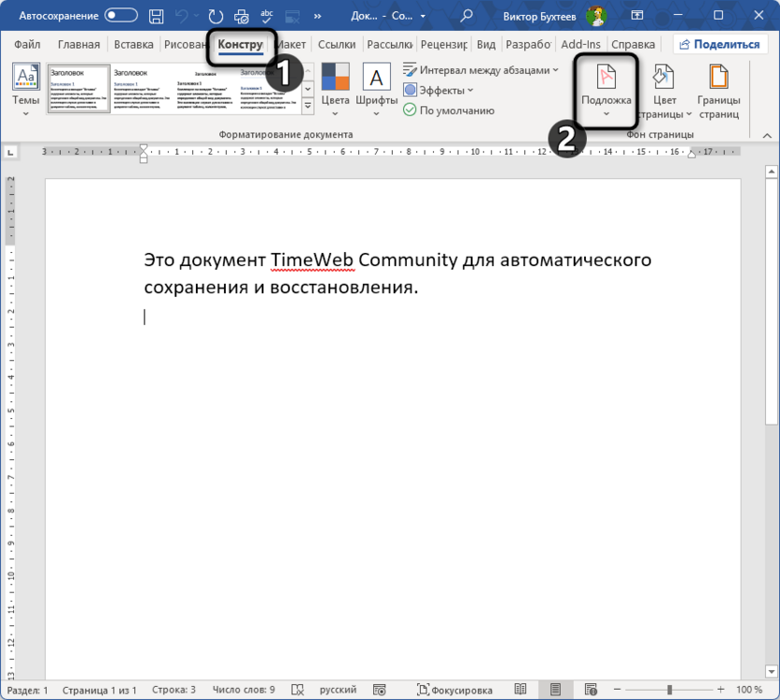Click the Раздел: 1 status entry
The height and width of the screenshot is (700, 780).
click(x=27, y=690)
